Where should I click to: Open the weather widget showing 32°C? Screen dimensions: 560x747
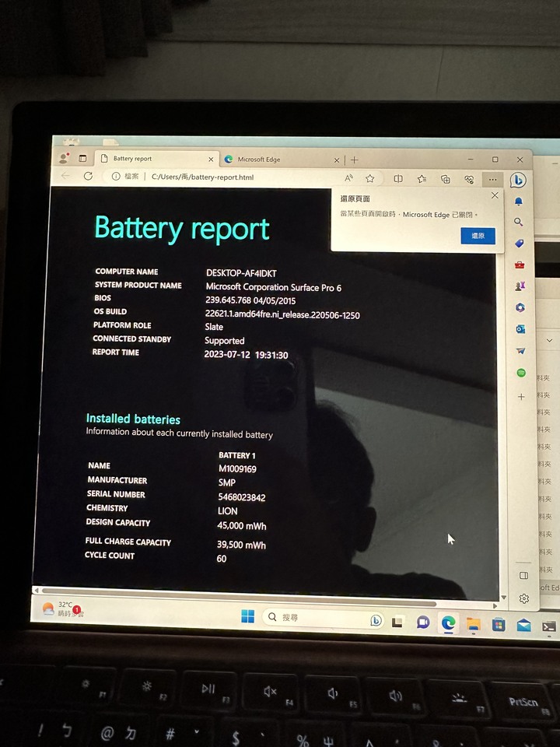tap(62, 608)
